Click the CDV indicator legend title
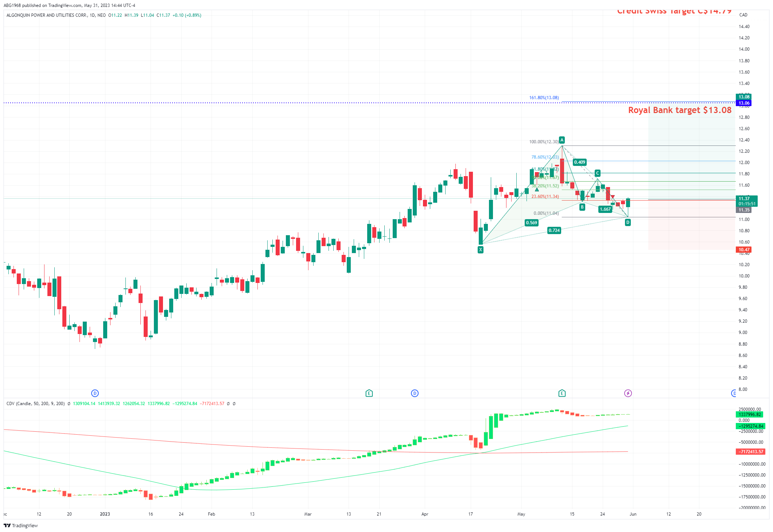Screen dimensions: 773x532 (35, 404)
